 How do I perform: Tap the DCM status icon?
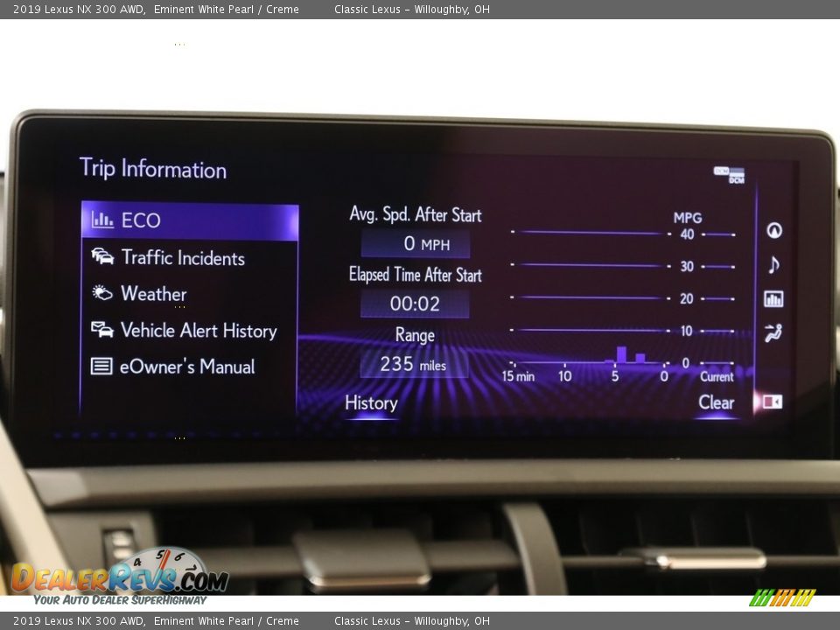coord(729,175)
